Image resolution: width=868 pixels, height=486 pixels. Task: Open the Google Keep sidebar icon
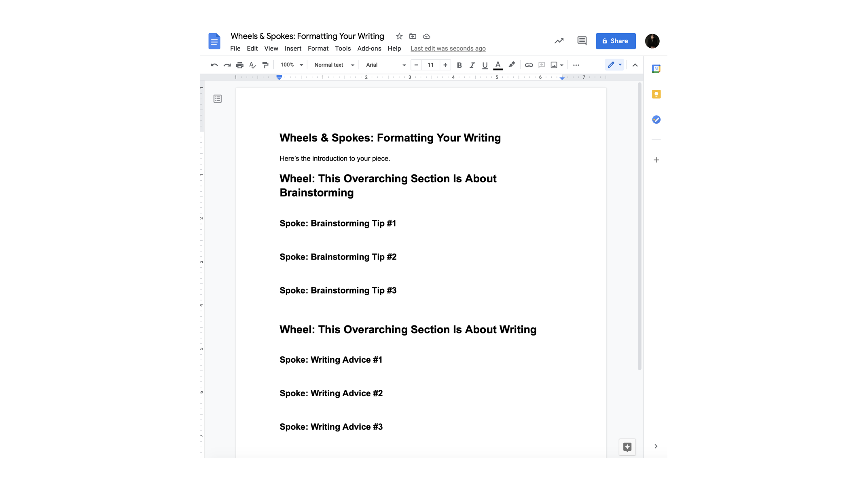tap(656, 94)
